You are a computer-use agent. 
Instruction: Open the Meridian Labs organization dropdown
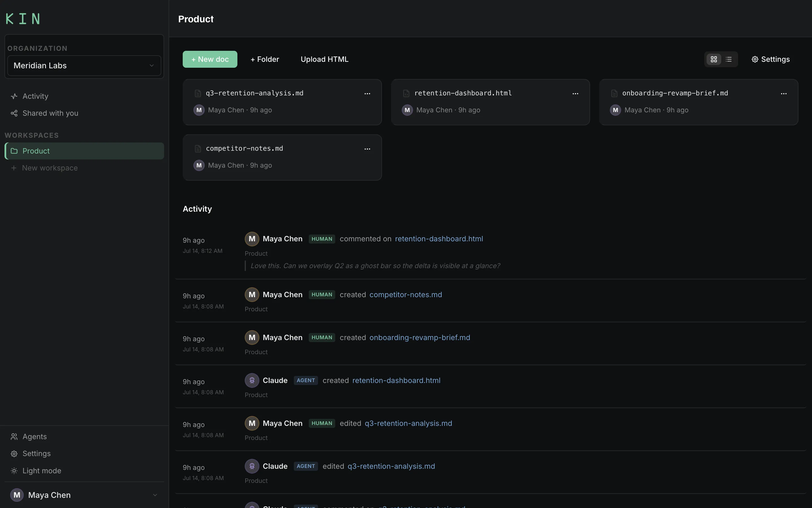pyautogui.click(x=84, y=65)
